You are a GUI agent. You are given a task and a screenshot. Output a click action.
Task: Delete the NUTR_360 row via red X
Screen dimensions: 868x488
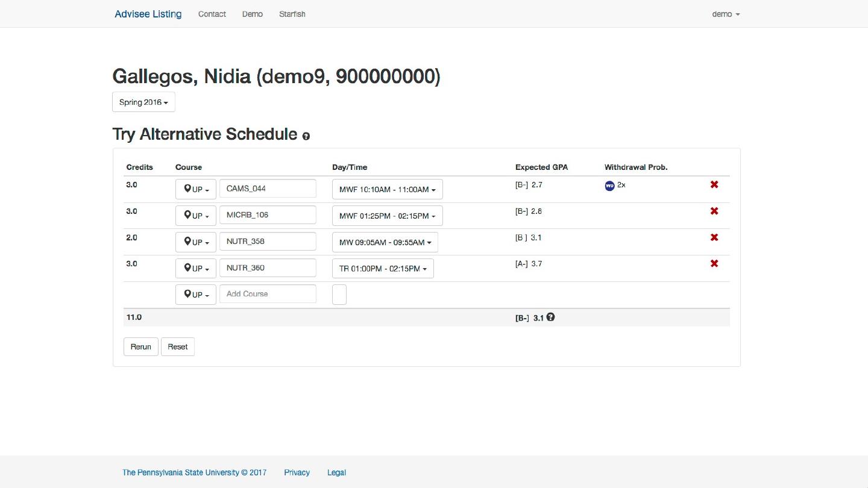[x=714, y=263]
